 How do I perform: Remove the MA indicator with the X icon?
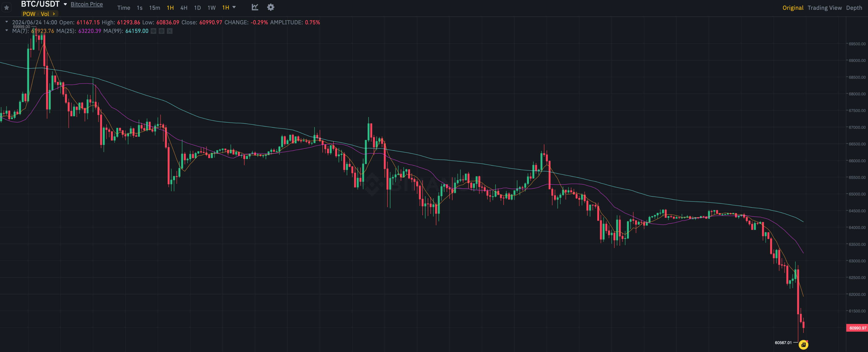(x=169, y=31)
